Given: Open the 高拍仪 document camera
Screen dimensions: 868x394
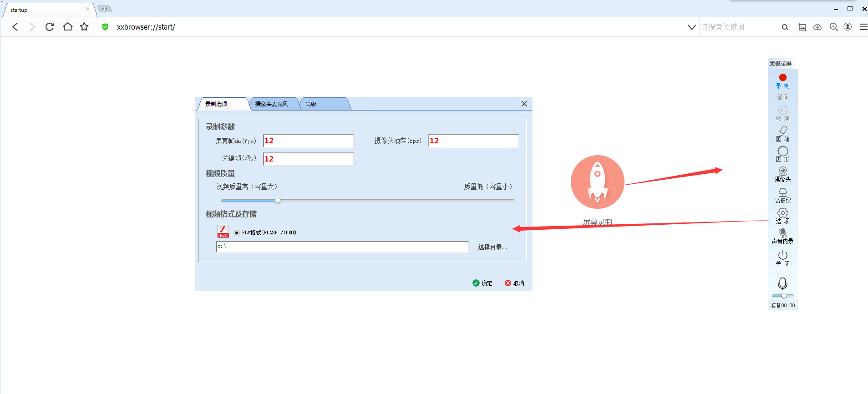Looking at the screenshot, I should click(x=782, y=196).
